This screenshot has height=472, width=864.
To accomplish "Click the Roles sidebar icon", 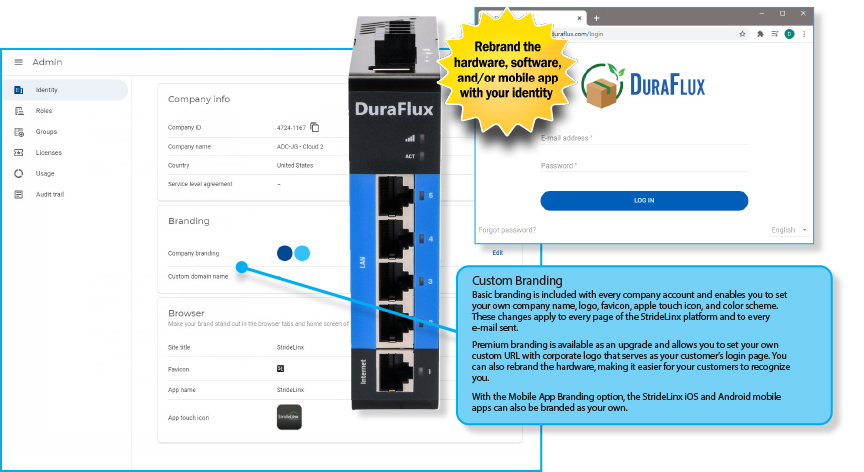I will coord(19,111).
